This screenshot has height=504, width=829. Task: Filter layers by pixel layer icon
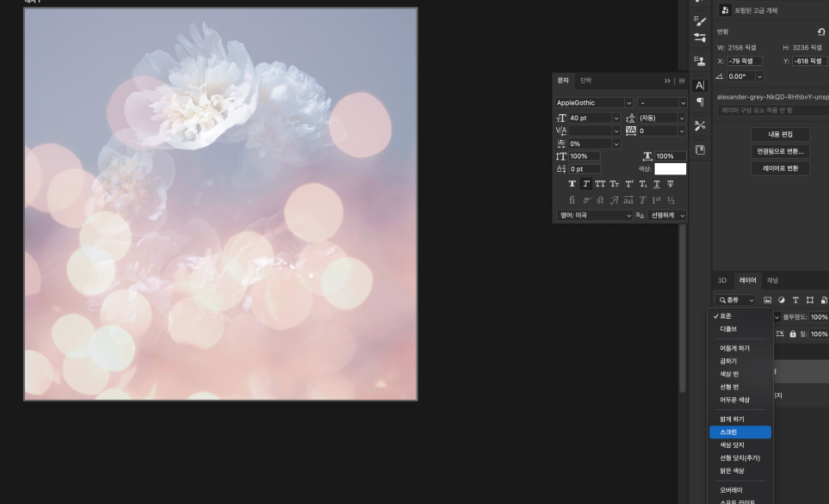(x=768, y=300)
